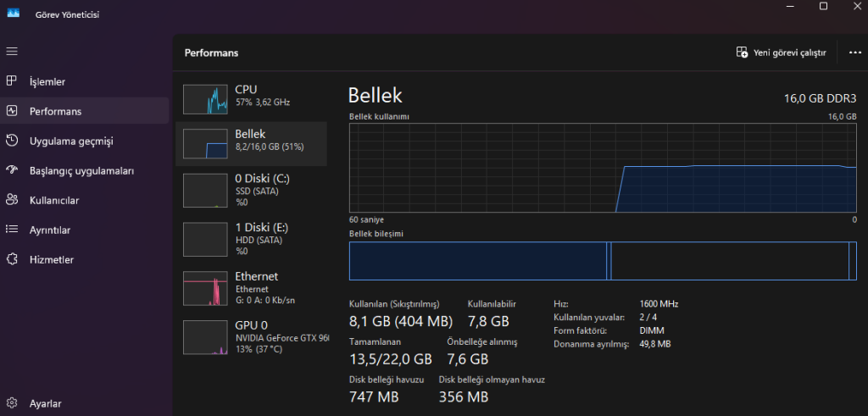Open the three-dot more options menu
The width and height of the screenshot is (868, 416).
854,53
